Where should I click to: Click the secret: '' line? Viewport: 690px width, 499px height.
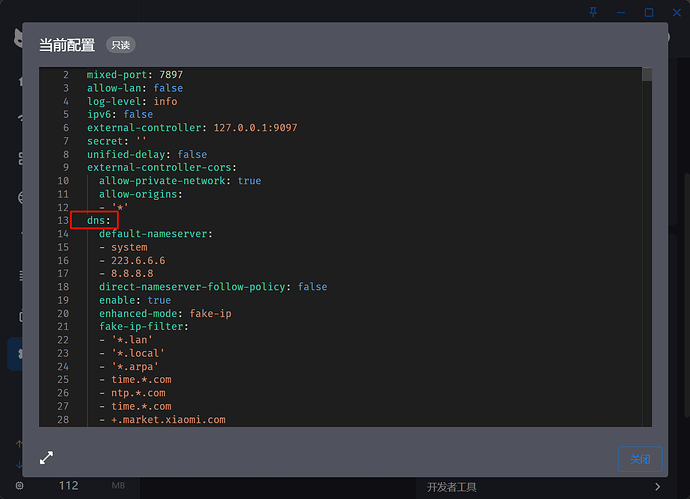(116, 141)
